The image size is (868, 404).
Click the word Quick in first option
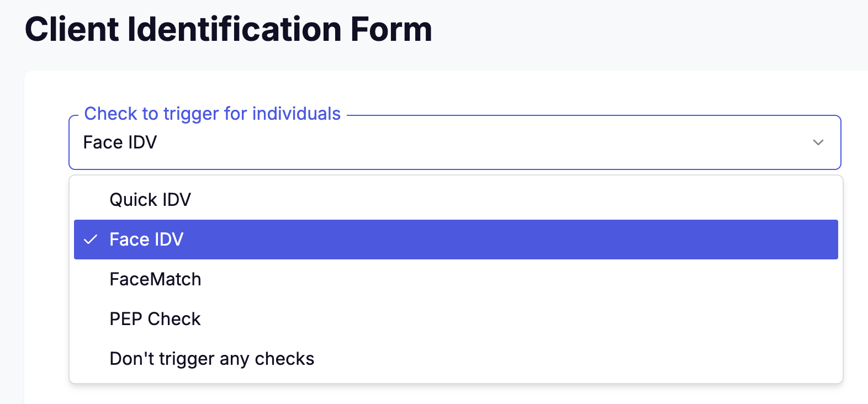coord(133,200)
